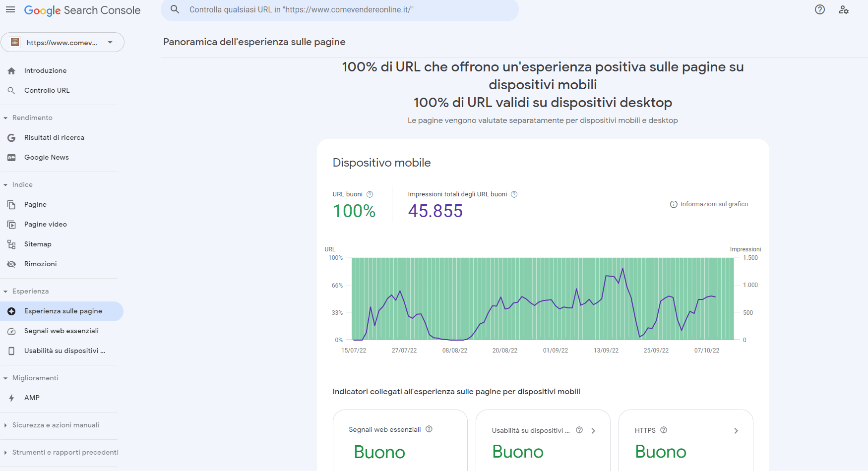Open the Rimozioni page

tap(62, 264)
